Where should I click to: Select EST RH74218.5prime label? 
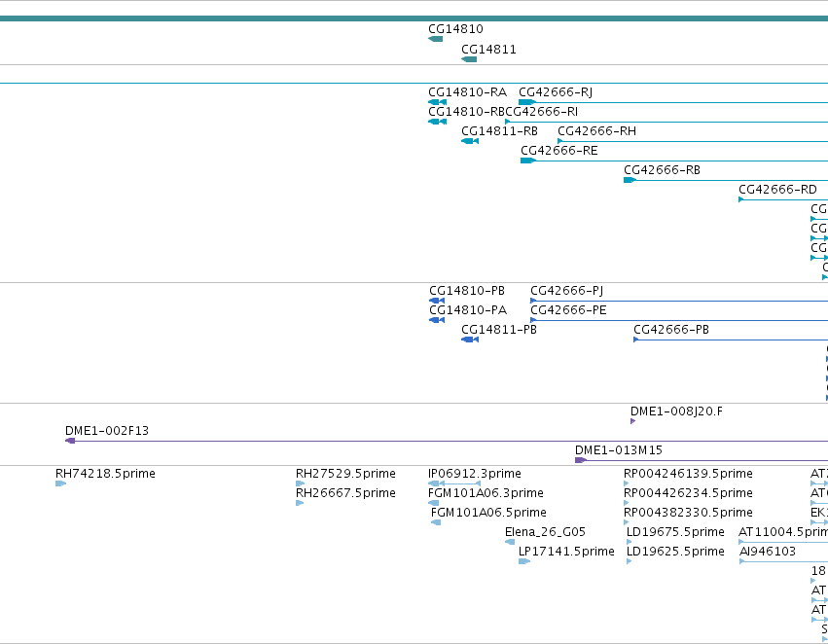[105, 474]
